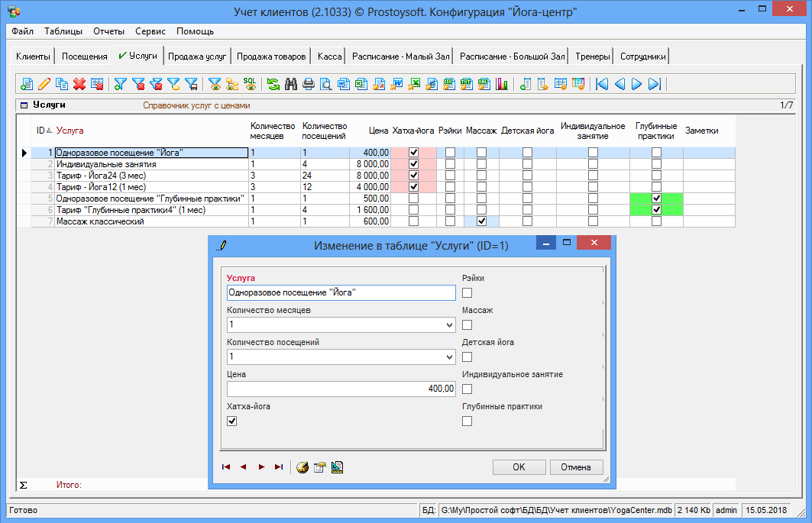Toggle Массаж checkbox in Массаж классический row

(x=481, y=221)
